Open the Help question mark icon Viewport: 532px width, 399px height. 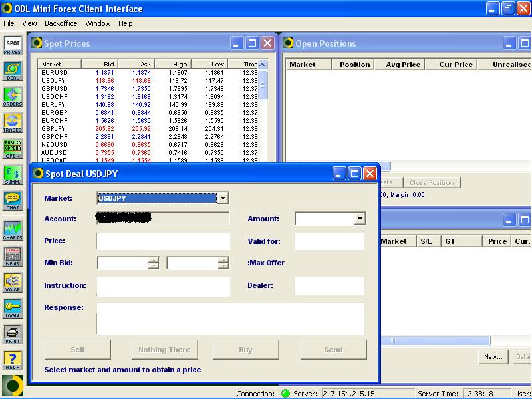coord(13,360)
